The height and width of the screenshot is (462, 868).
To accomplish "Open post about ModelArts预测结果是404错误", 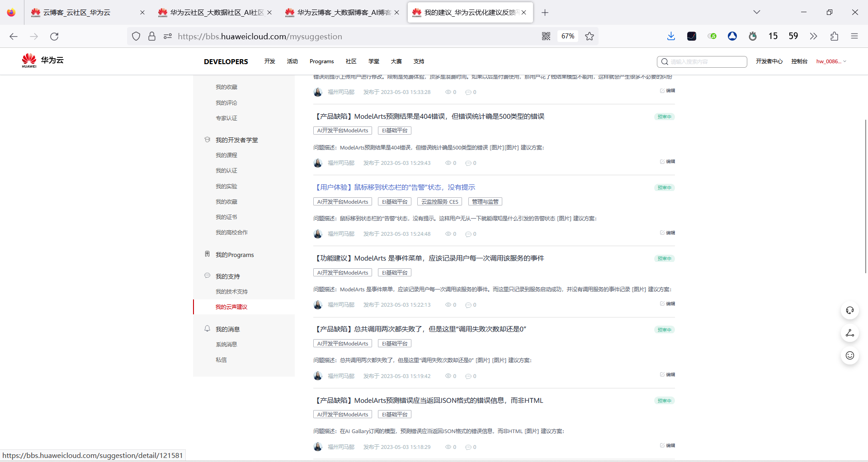I will point(429,117).
